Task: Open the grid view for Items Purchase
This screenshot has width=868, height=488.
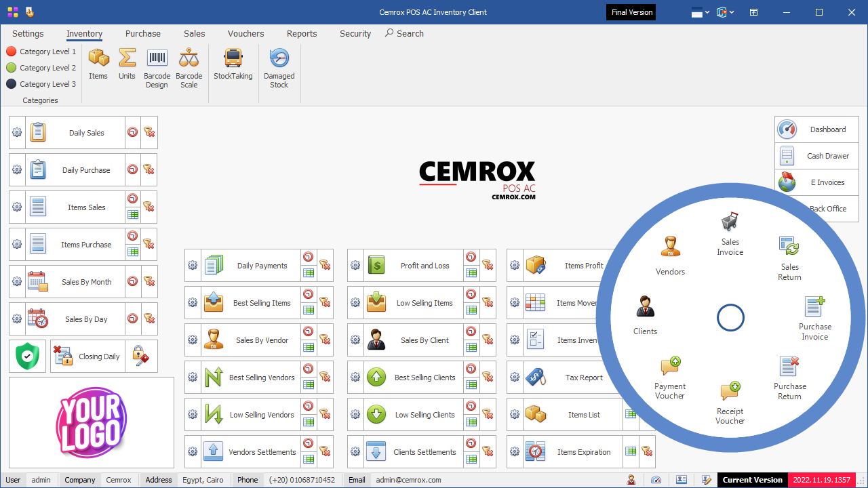Action: click(x=133, y=252)
